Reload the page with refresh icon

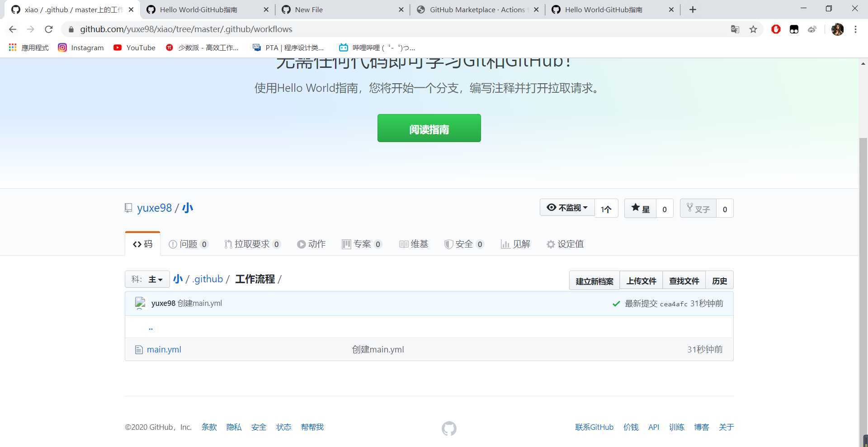pyautogui.click(x=49, y=29)
